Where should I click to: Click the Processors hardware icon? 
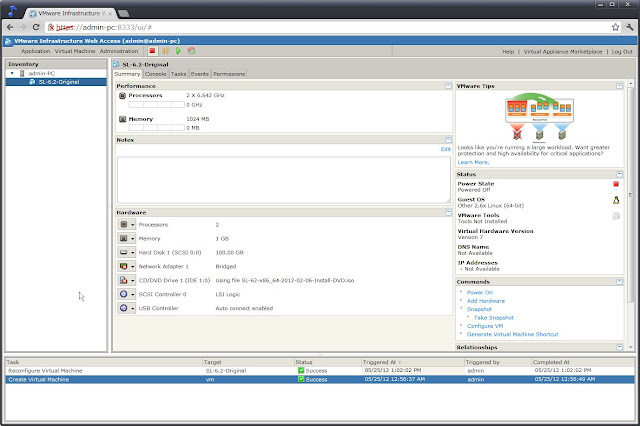pos(124,224)
